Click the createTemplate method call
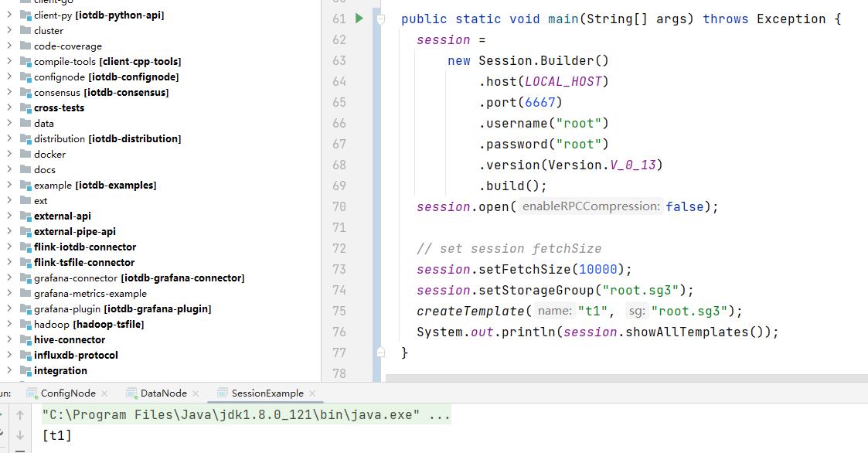The width and height of the screenshot is (868, 453). tap(470, 311)
